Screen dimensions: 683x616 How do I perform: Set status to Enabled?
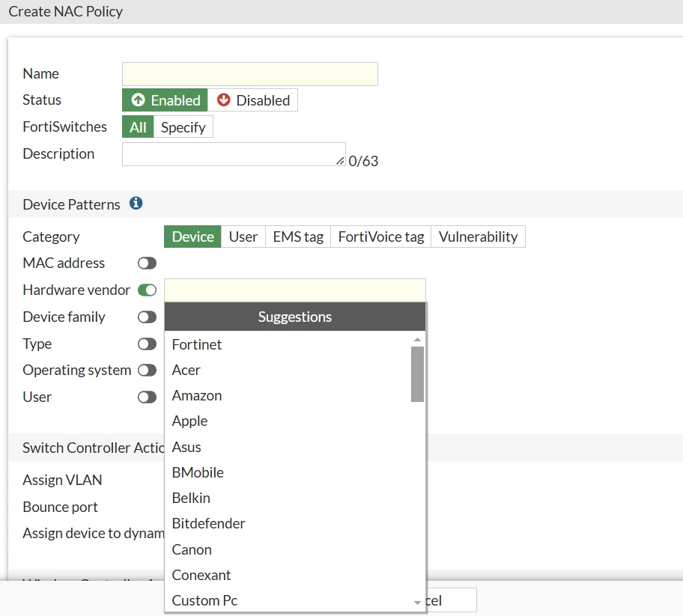point(165,100)
